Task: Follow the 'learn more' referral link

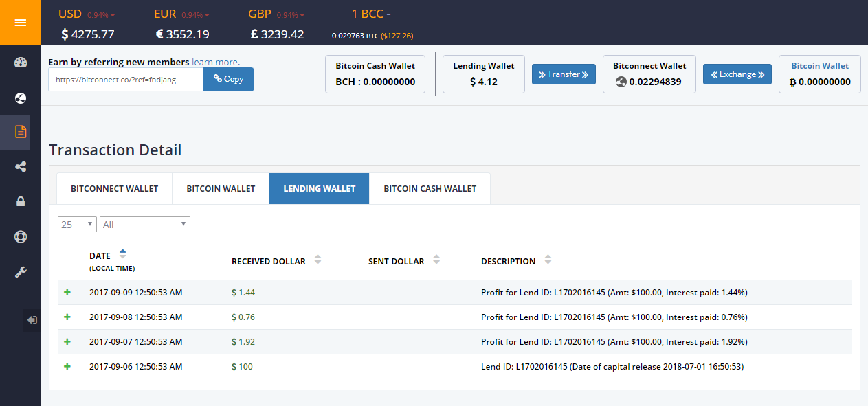Action: pos(216,62)
